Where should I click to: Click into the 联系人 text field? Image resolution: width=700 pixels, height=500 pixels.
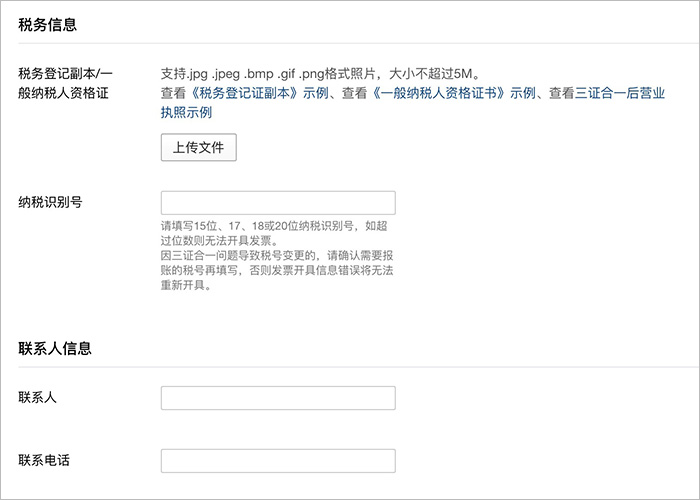point(278,398)
